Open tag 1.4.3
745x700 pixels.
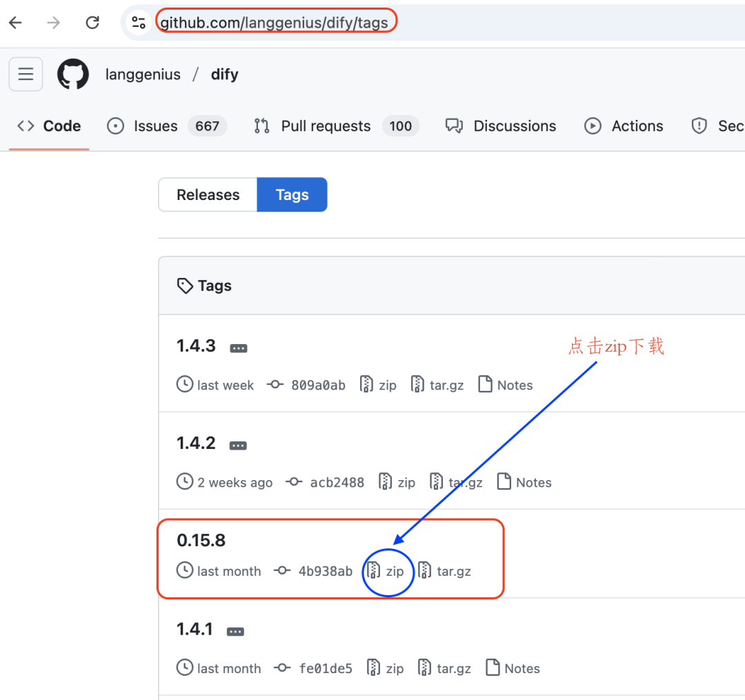click(196, 346)
